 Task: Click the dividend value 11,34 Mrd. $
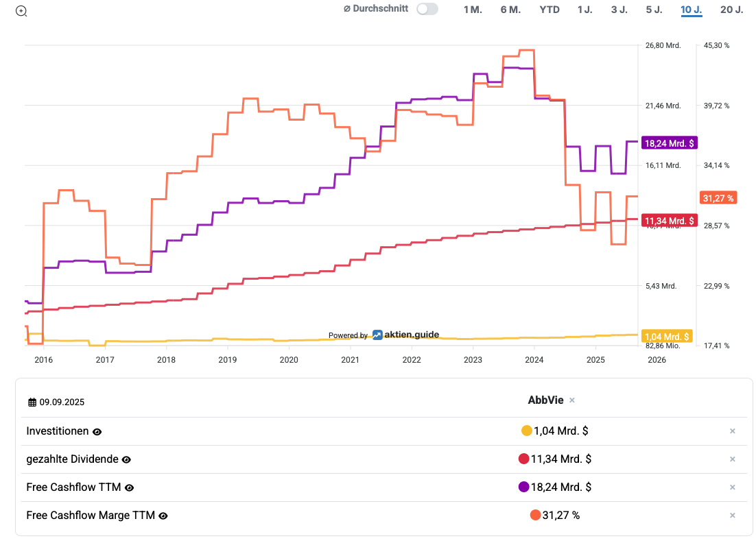560,459
